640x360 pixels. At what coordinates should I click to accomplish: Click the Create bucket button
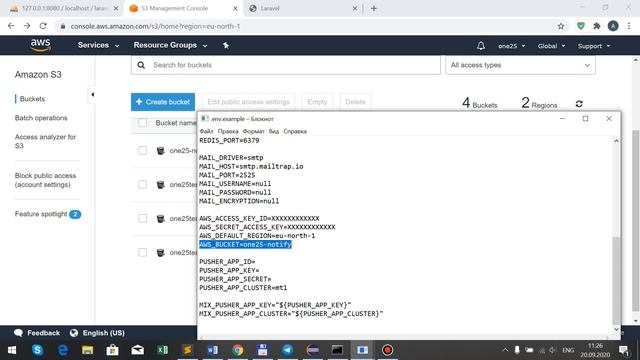(x=163, y=102)
